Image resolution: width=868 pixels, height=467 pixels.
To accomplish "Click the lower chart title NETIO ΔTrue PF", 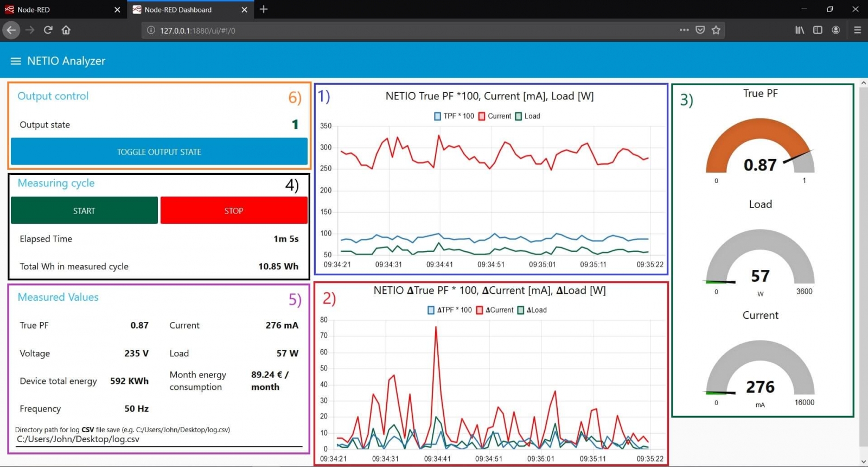I will (489, 291).
